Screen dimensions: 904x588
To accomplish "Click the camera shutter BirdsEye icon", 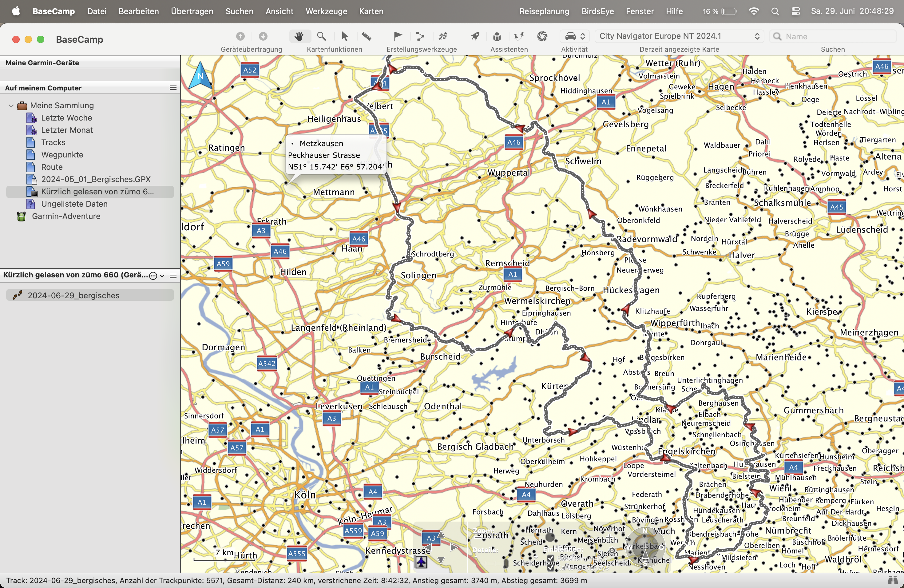I will [x=542, y=36].
